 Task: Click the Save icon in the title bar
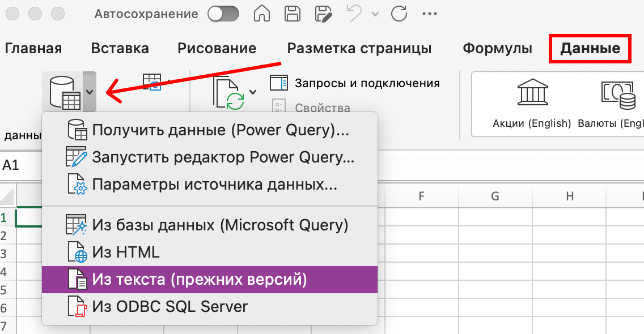(291, 14)
